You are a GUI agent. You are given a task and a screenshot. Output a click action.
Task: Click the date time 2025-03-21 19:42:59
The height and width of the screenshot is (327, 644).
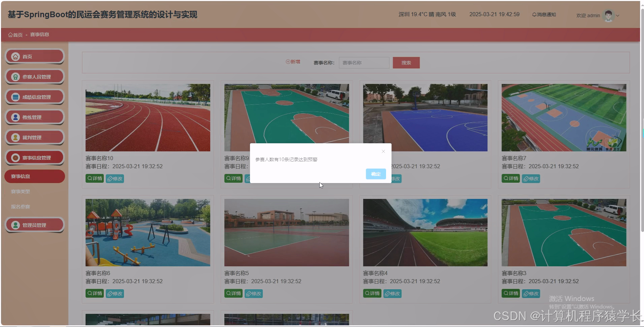click(494, 14)
